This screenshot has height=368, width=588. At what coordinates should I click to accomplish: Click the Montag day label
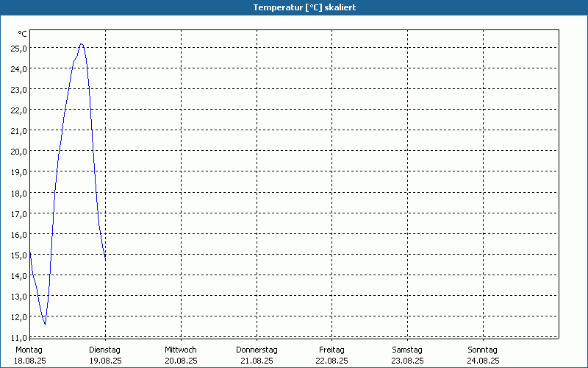pyautogui.click(x=29, y=350)
